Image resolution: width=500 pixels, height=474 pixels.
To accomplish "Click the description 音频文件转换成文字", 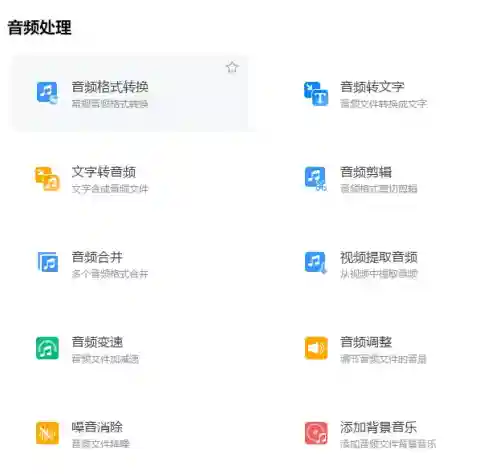I will (383, 104).
